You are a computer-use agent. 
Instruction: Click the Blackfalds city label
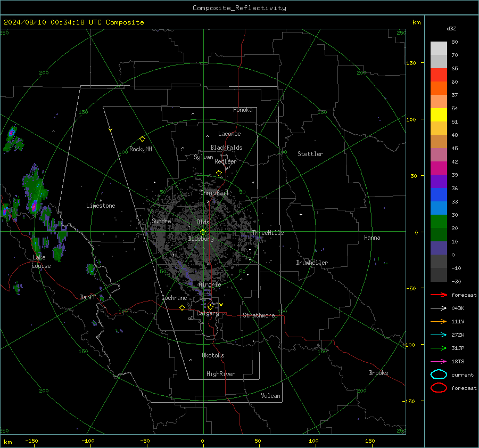(x=226, y=148)
